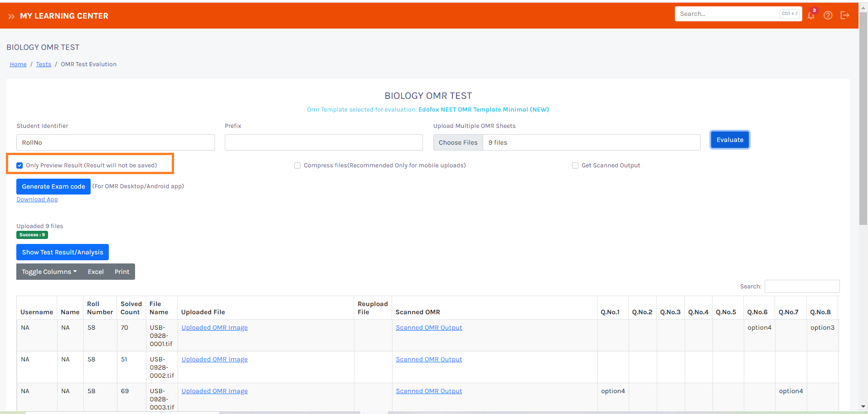This screenshot has width=868, height=414.
Task: Export table using Excel button
Action: click(96, 272)
